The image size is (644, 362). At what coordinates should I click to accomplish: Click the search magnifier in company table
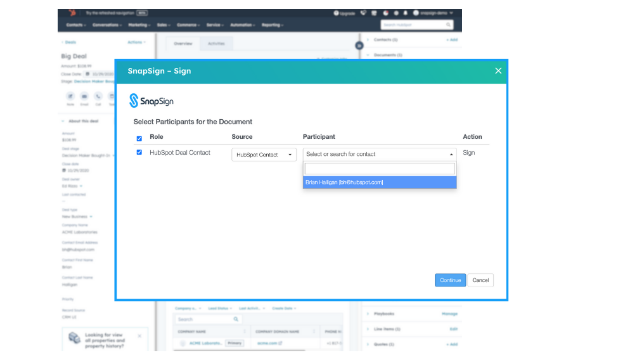236,320
